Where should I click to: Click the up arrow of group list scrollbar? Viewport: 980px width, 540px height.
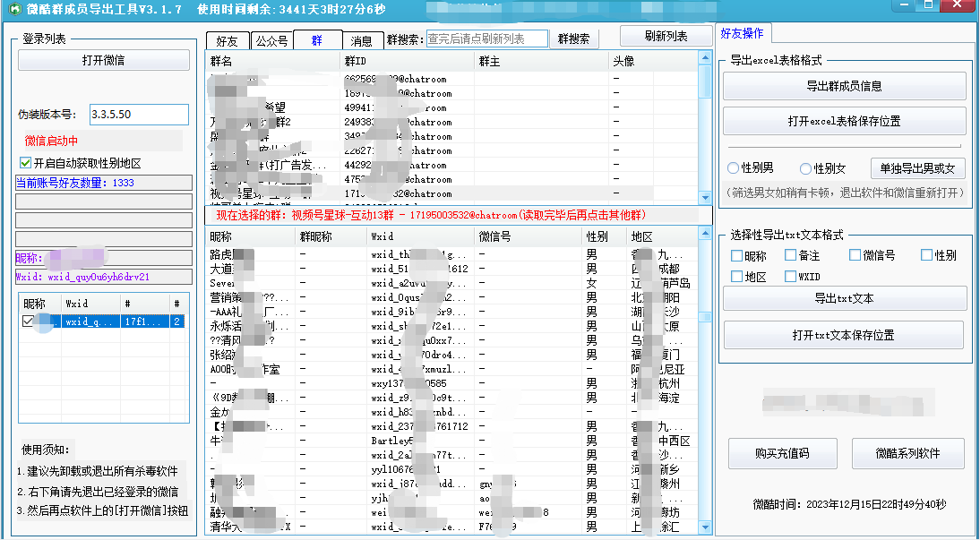(x=705, y=56)
